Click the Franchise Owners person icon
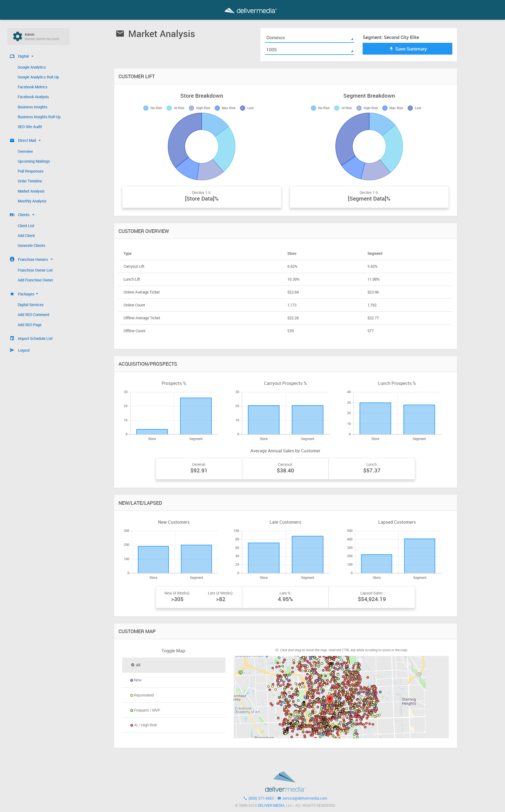 pos(12,260)
